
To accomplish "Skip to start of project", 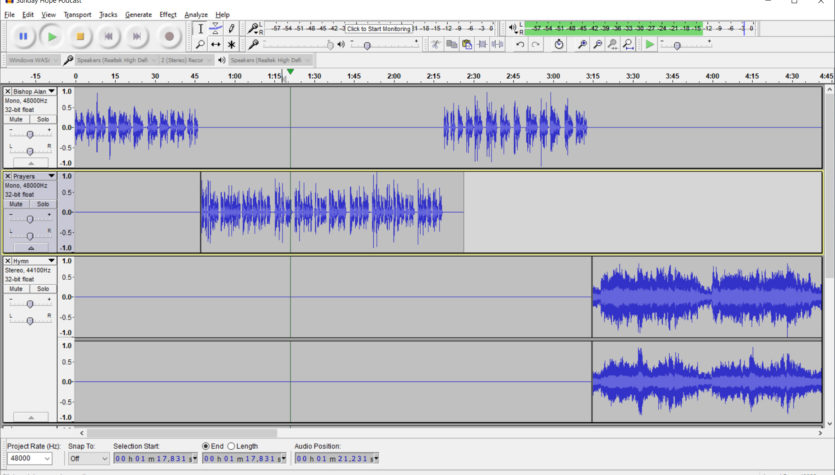I will [109, 37].
